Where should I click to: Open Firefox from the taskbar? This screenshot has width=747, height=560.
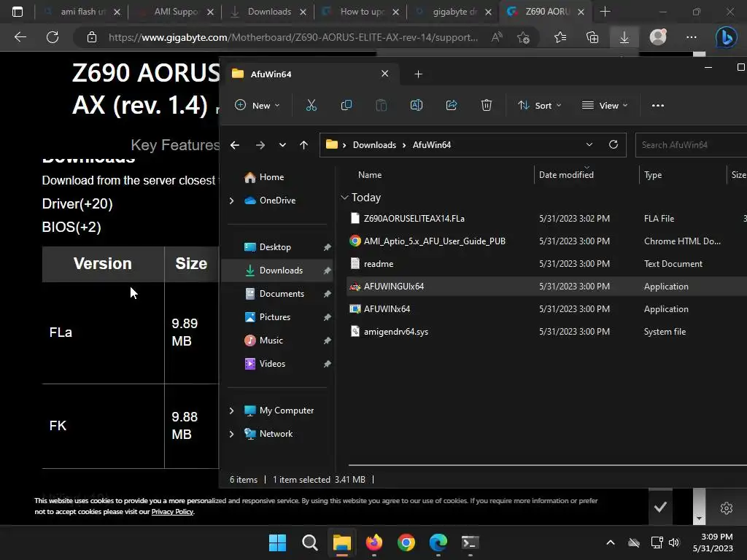tap(374, 542)
